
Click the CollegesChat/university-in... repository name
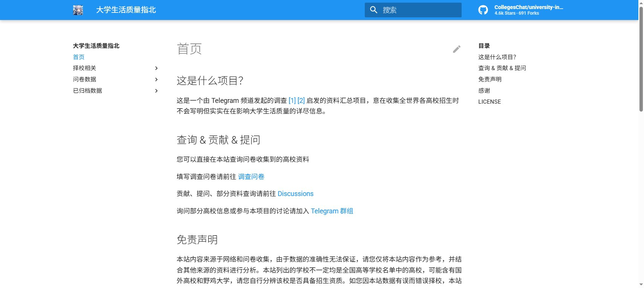coord(529,7)
